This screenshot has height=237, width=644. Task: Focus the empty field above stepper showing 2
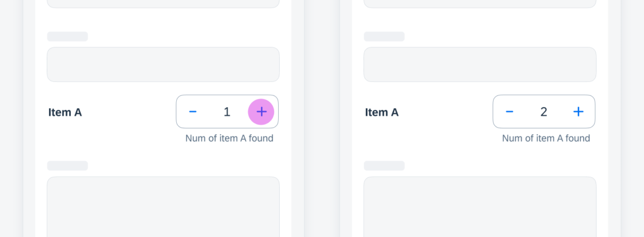pos(479,64)
